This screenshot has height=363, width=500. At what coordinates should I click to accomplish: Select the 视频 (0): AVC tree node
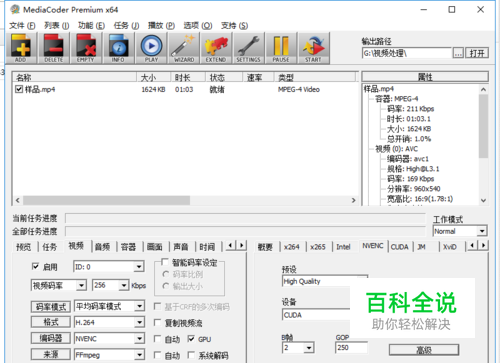[x=396, y=149]
